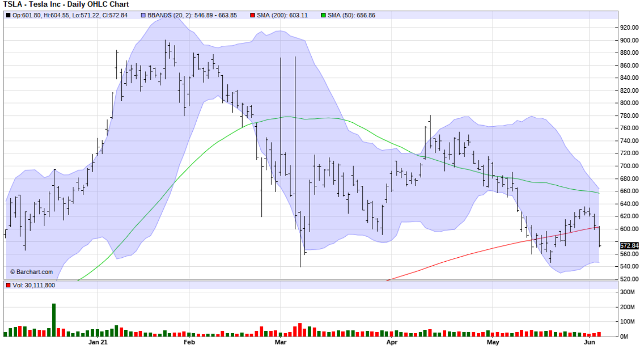Click the 680.00 price axis label
644x347 pixels.
point(630,178)
